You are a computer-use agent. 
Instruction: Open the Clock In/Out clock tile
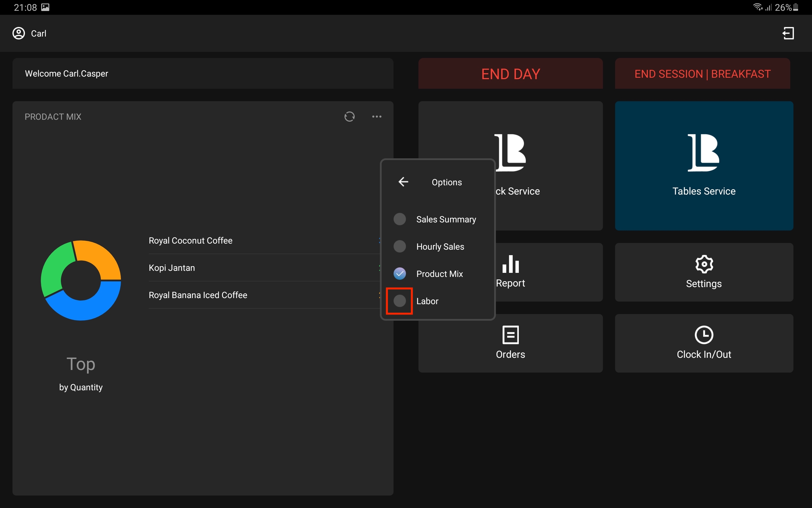704,343
